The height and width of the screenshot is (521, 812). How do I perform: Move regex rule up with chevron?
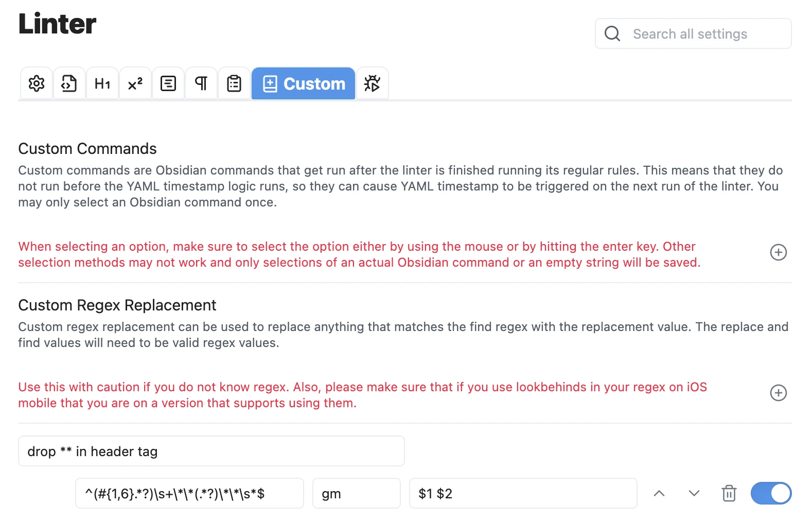659,493
